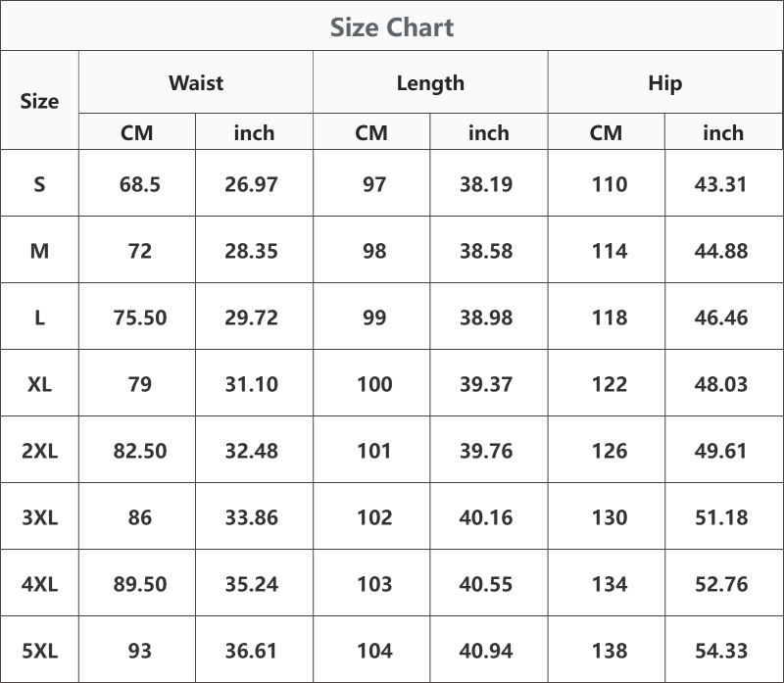Click waist value 28.35 inch

coord(251,251)
